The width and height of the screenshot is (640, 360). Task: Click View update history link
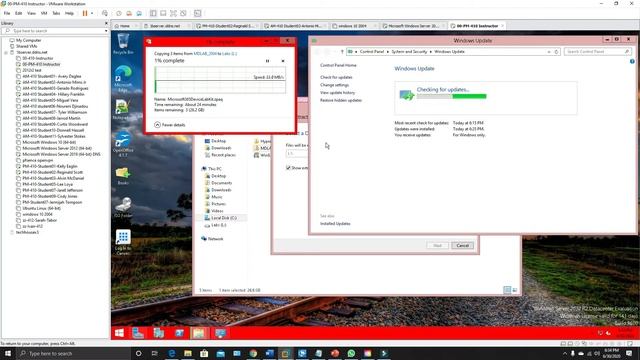tap(337, 93)
